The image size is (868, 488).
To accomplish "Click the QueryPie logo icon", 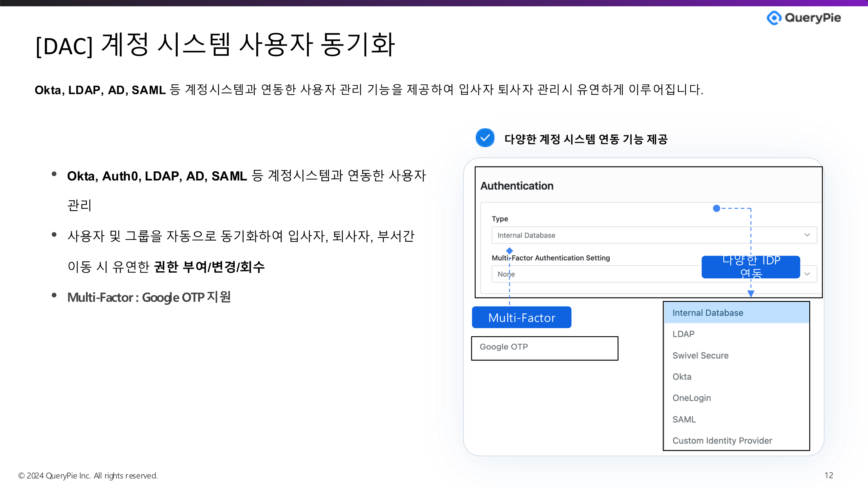I will click(x=774, y=18).
